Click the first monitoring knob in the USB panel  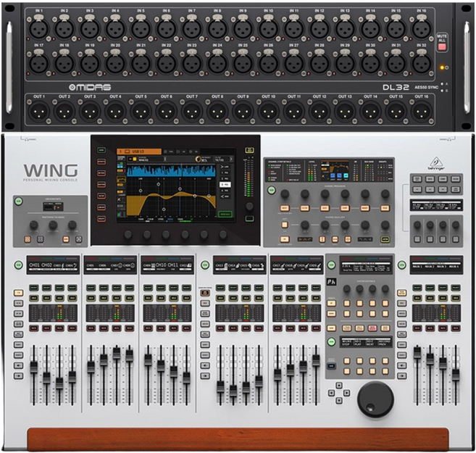[x=34, y=225]
